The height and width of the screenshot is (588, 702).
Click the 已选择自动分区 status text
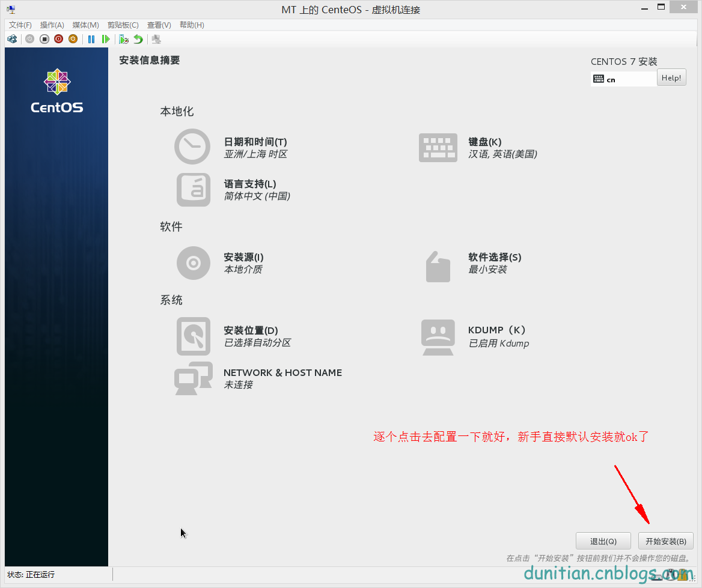point(257,343)
